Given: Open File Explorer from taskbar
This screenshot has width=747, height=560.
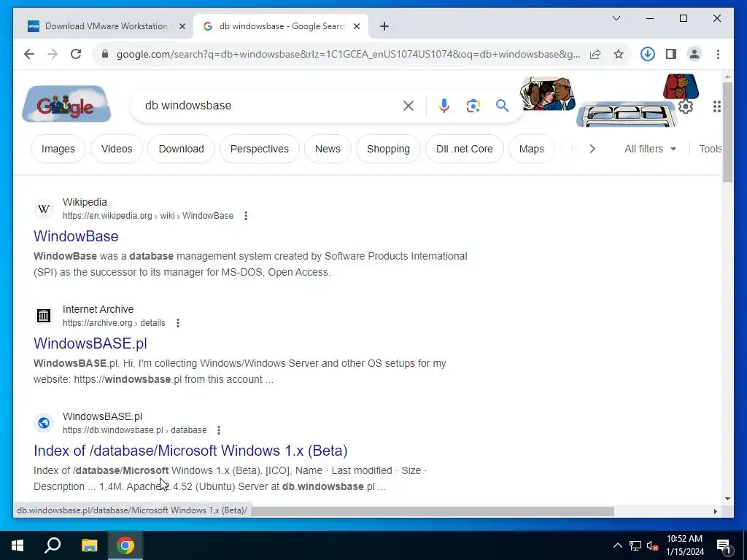Looking at the screenshot, I should pyautogui.click(x=89, y=545).
